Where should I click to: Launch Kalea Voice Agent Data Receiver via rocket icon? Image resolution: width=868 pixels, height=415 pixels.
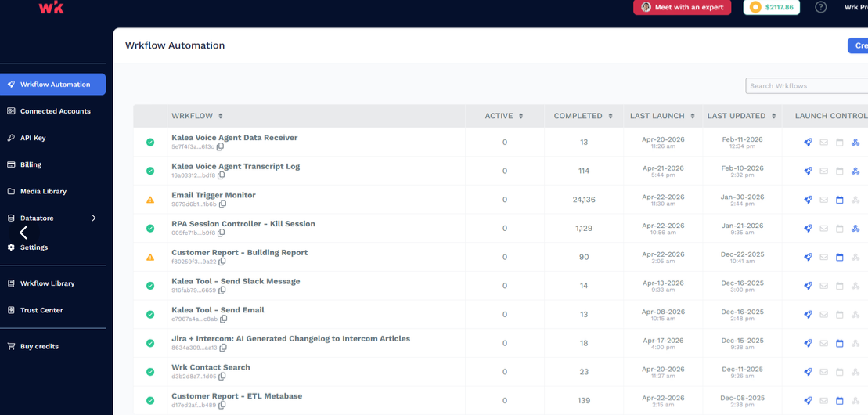(808, 143)
